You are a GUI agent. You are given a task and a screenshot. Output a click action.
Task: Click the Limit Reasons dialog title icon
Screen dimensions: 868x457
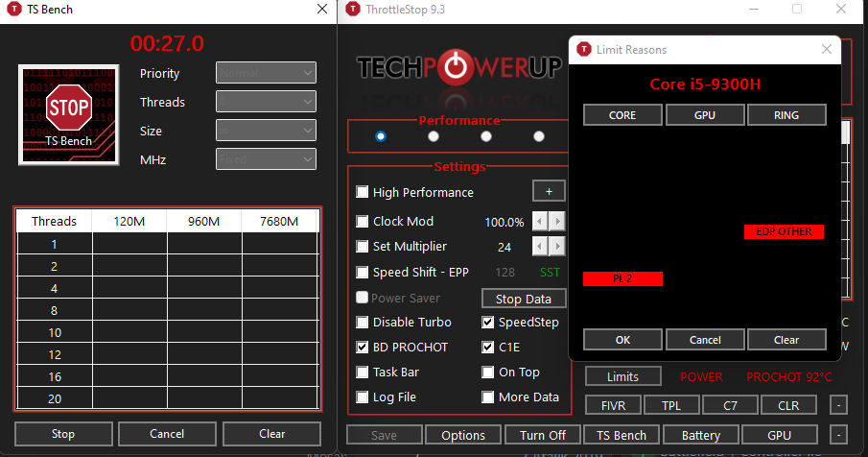click(x=584, y=49)
